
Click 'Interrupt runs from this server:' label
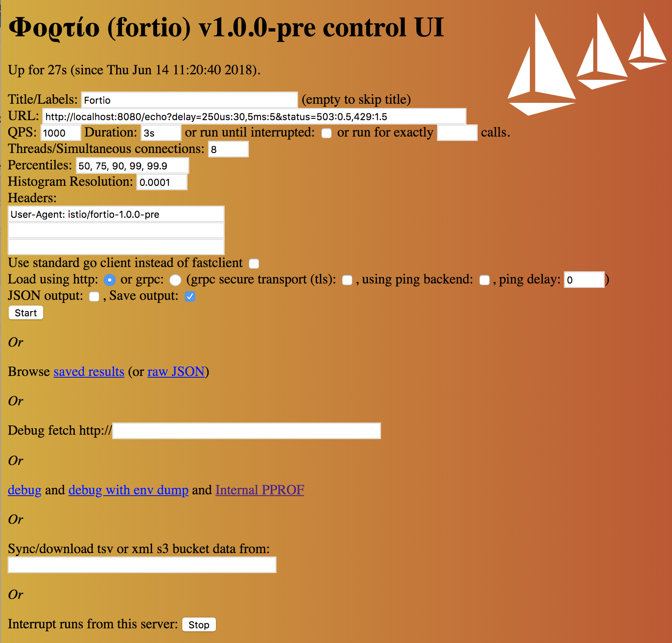[x=93, y=624]
